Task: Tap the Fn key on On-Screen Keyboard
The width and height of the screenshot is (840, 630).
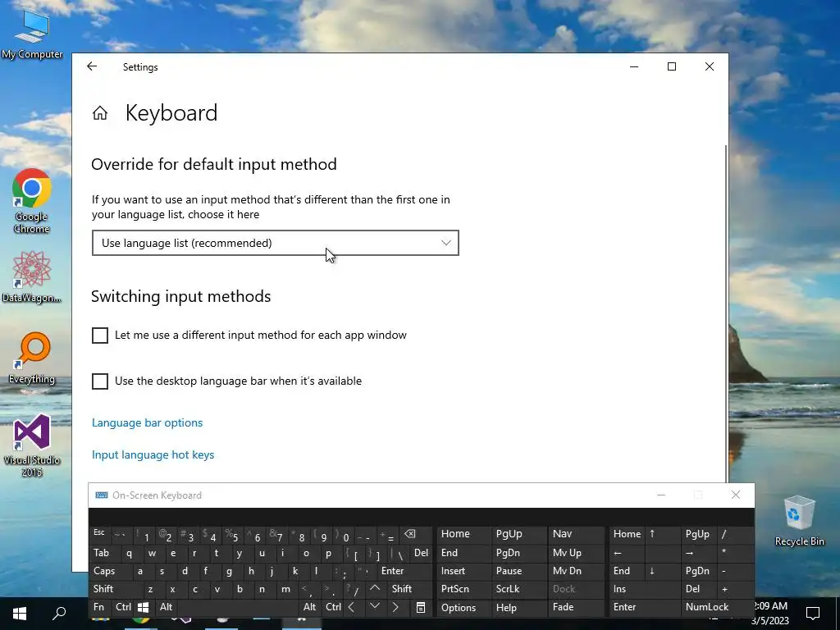Action: point(99,608)
